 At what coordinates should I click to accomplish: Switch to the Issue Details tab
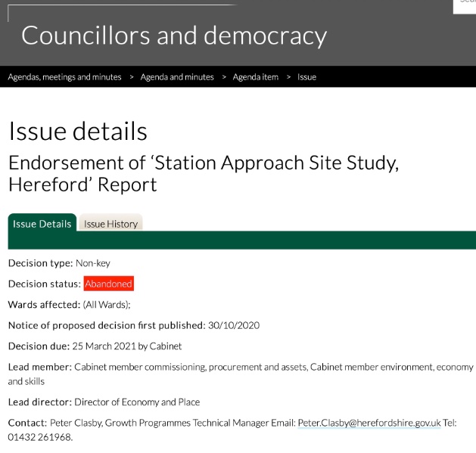(42, 224)
